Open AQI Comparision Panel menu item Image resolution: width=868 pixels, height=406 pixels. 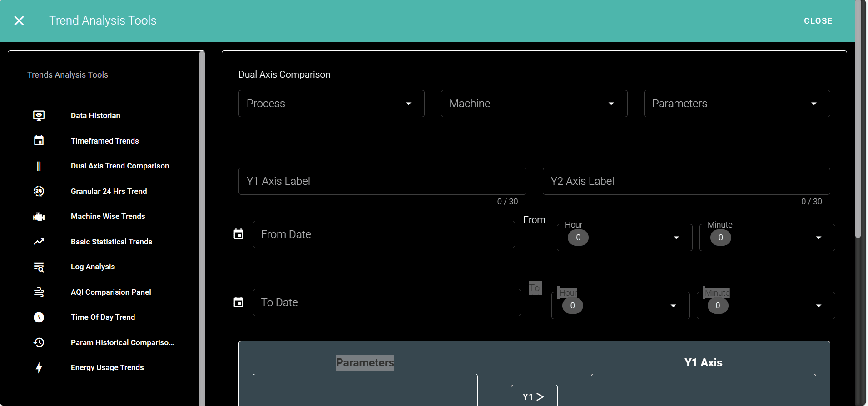[111, 292]
